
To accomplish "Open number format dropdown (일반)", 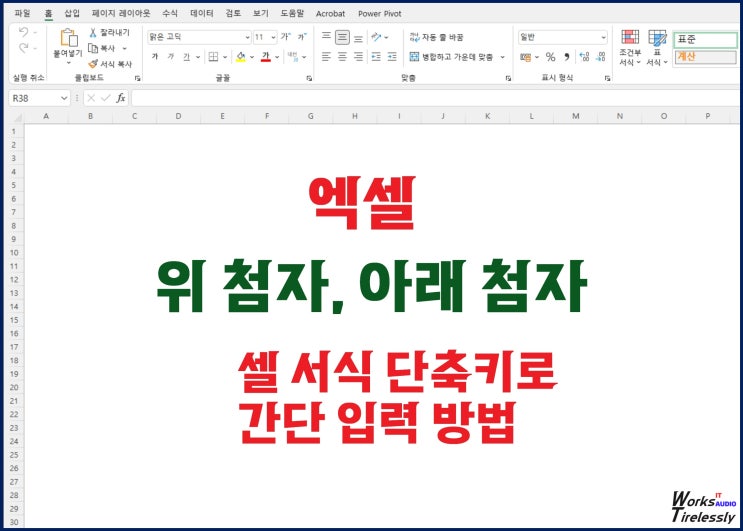I will (603, 37).
